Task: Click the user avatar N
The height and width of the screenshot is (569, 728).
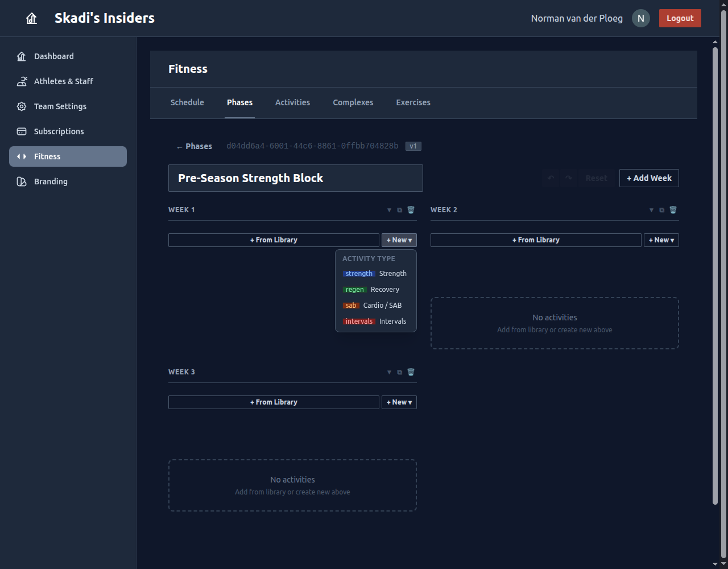Action: tap(641, 18)
